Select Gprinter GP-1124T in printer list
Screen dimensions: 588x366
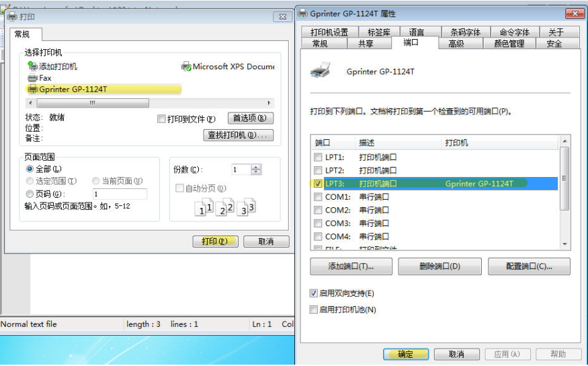click(103, 89)
